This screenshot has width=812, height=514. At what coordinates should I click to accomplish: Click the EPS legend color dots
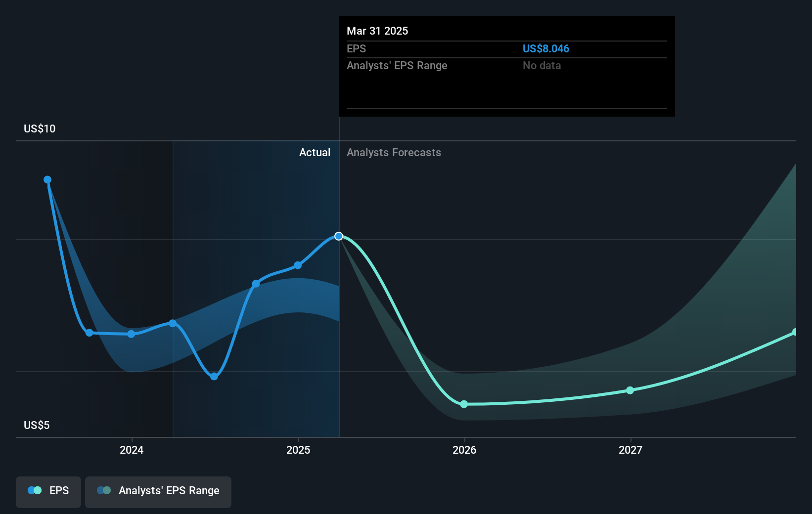35,490
